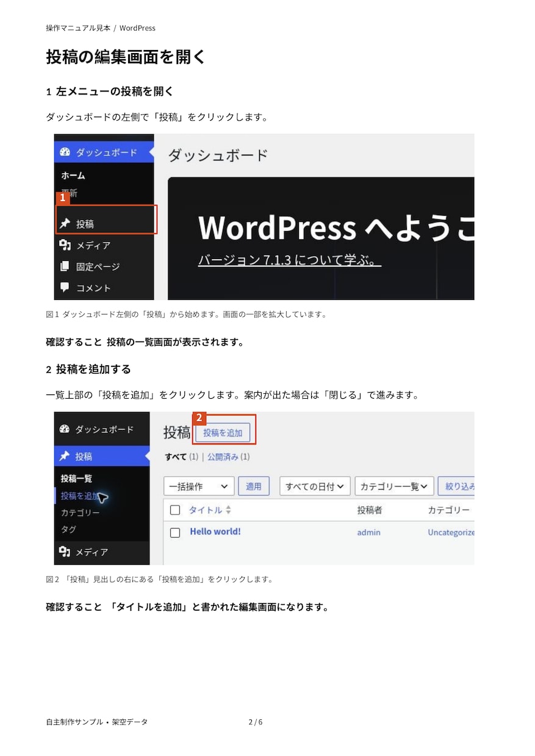Click the 「タイトルを追加」と書かれた編集画面 confirmation text
The image size is (535, 756).
187,607
